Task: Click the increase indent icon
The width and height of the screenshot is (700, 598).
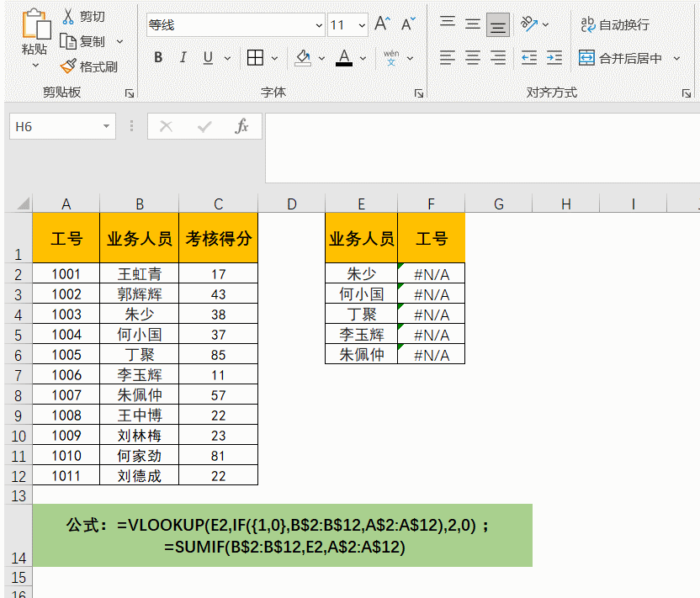Action: (554, 57)
